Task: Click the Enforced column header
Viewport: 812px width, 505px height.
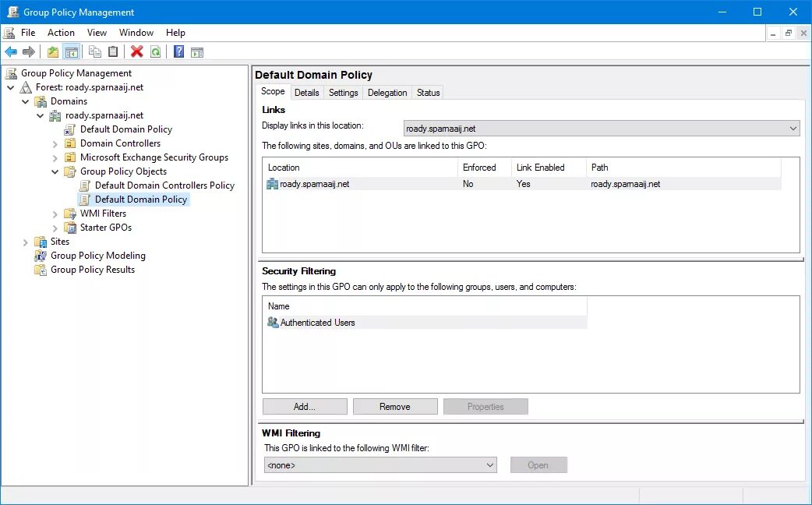Action: 484,168
